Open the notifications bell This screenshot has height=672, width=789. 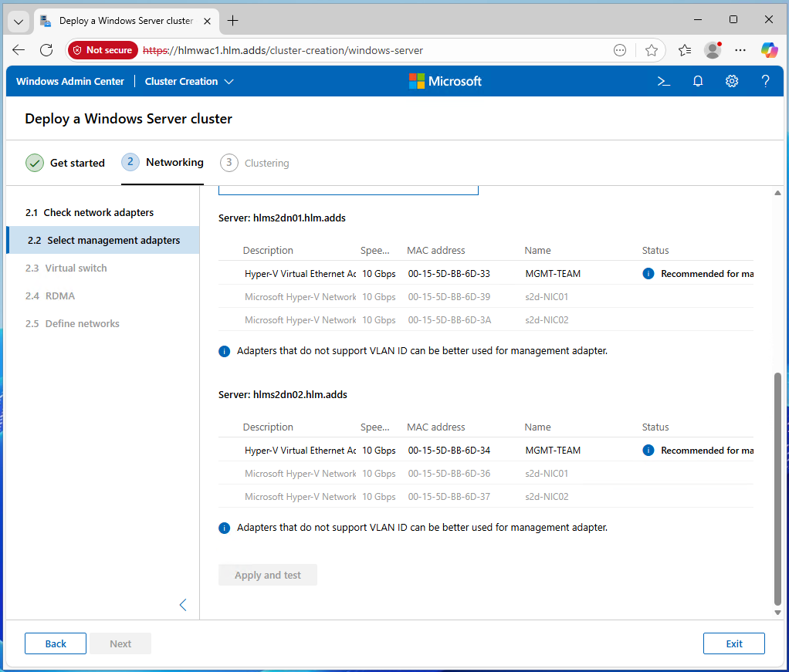tap(698, 81)
